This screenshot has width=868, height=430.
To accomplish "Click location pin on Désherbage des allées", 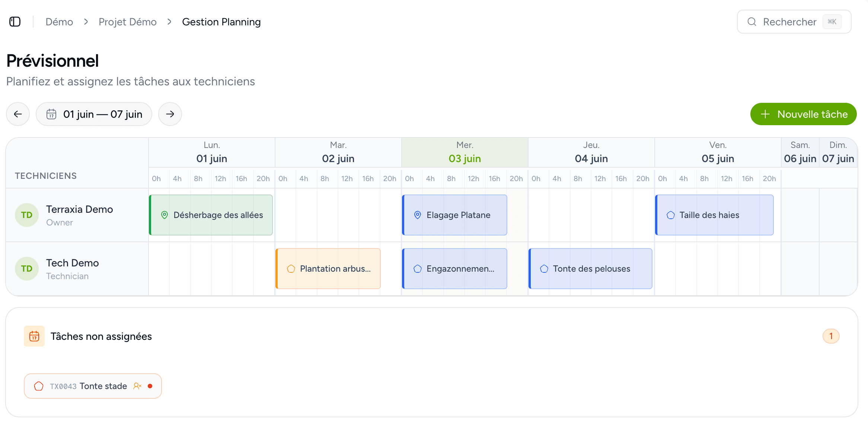I will [x=165, y=215].
